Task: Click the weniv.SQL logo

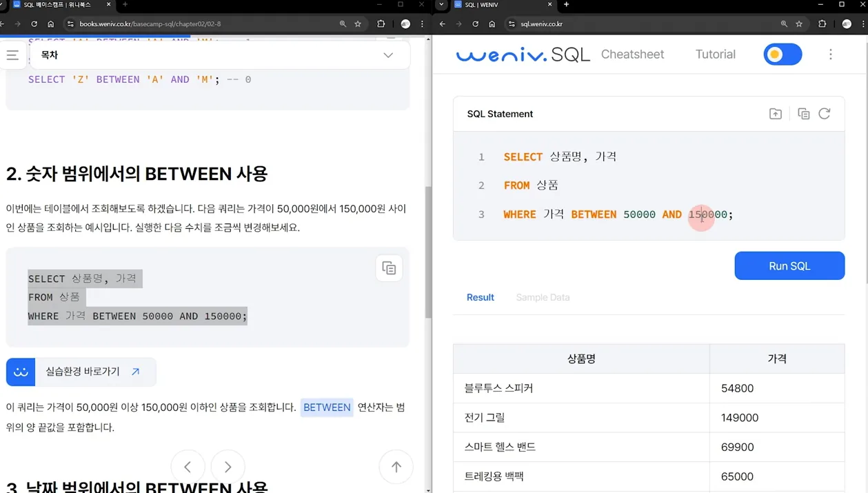Action: 523,54
